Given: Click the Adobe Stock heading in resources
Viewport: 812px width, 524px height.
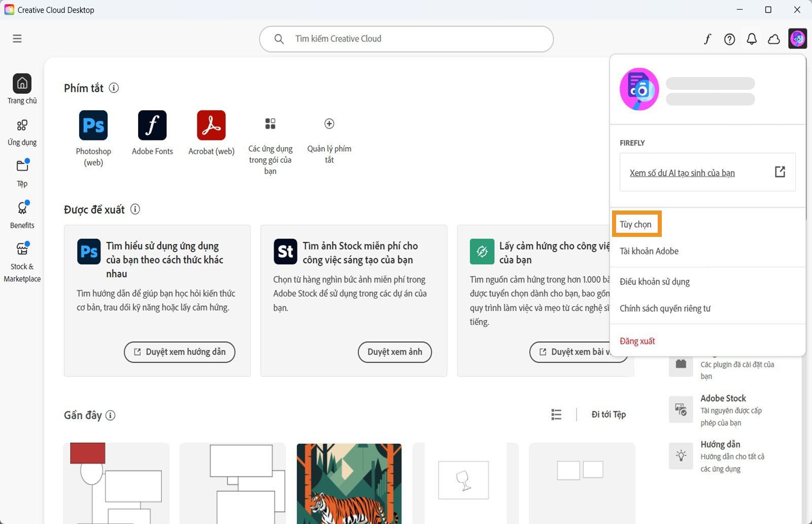Looking at the screenshot, I should coord(723,398).
